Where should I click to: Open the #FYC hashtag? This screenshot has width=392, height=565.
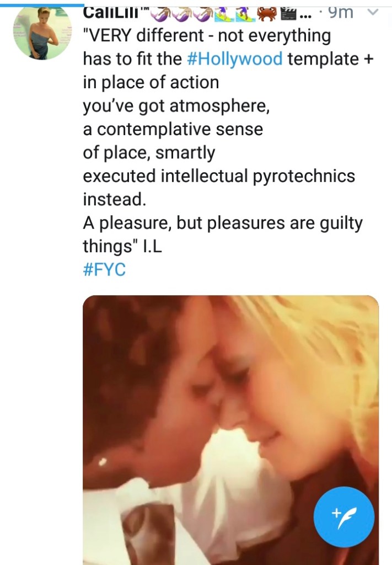coord(104,271)
